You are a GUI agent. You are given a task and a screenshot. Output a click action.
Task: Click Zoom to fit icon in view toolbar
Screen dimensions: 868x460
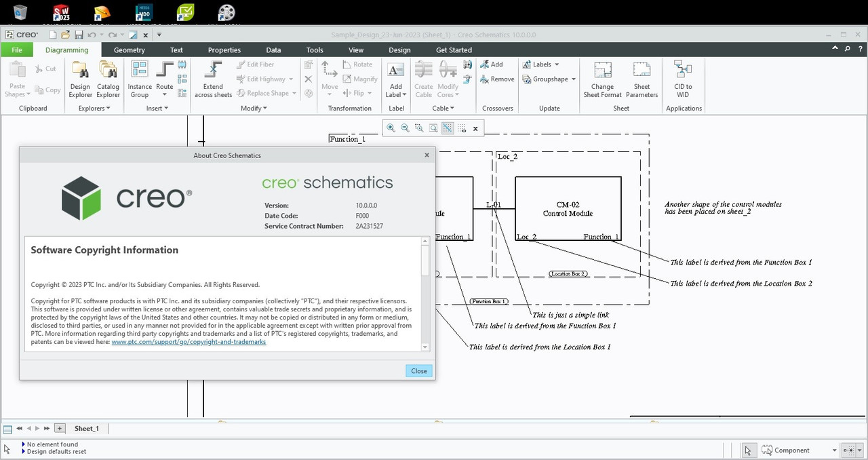point(433,128)
